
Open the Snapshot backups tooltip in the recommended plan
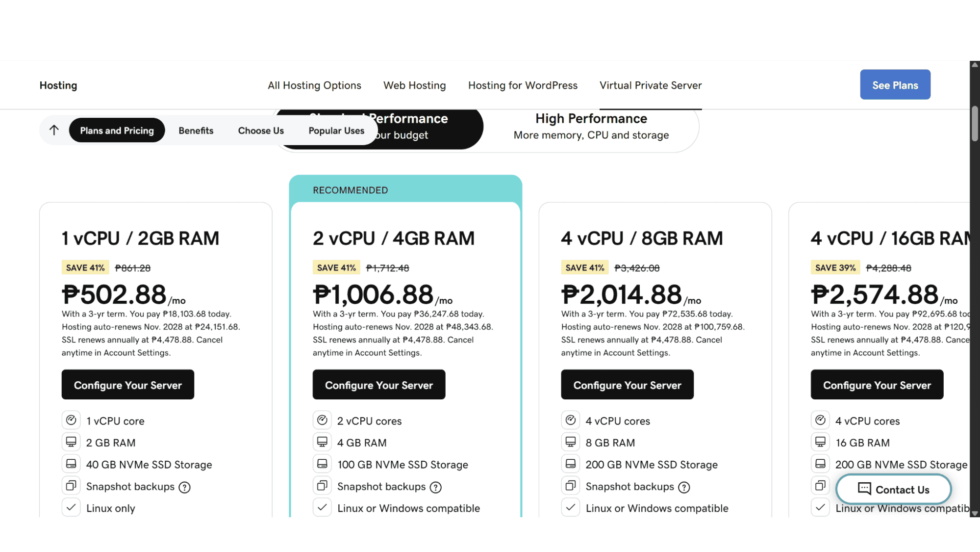(436, 487)
